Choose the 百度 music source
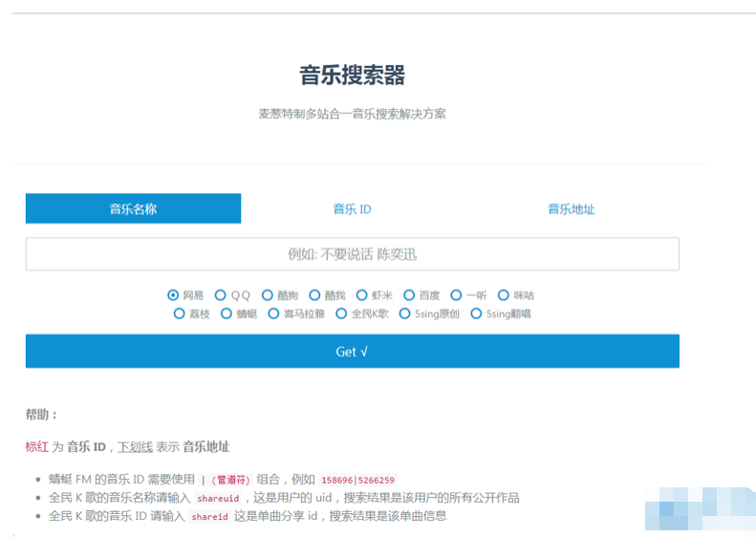Image resolution: width=756 pixels, height=537 pixels. click(409, 295)
